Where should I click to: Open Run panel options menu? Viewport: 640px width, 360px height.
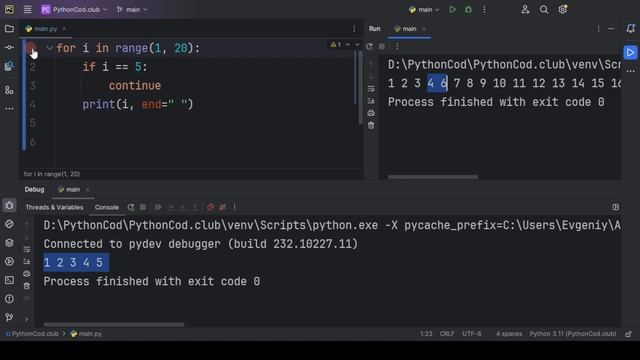pyautogui.click(x=598, y=29)
